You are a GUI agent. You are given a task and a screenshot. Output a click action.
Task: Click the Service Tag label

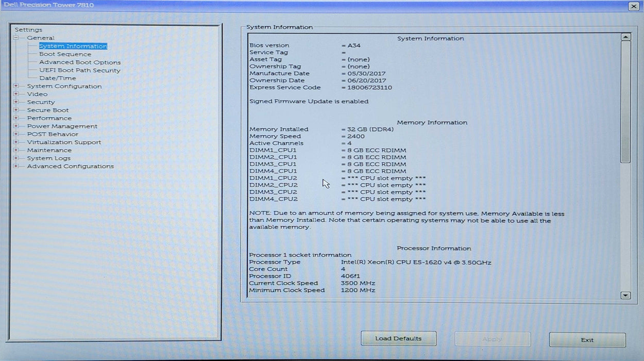point(269,53)
